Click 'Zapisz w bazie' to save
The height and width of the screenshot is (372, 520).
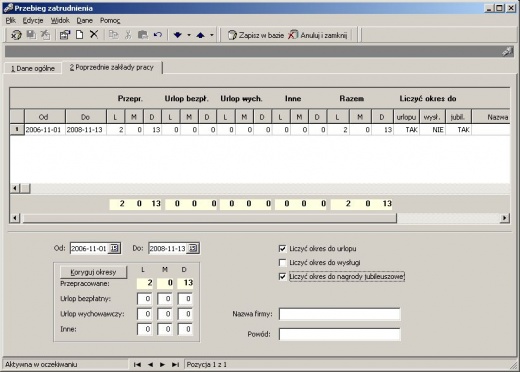point(256,35)
